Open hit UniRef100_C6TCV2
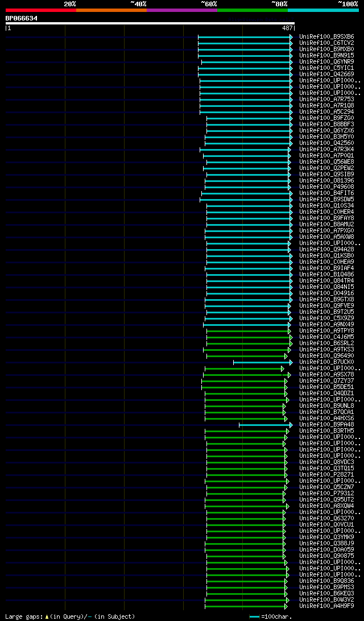364x621 pixels. click(327, 43)
